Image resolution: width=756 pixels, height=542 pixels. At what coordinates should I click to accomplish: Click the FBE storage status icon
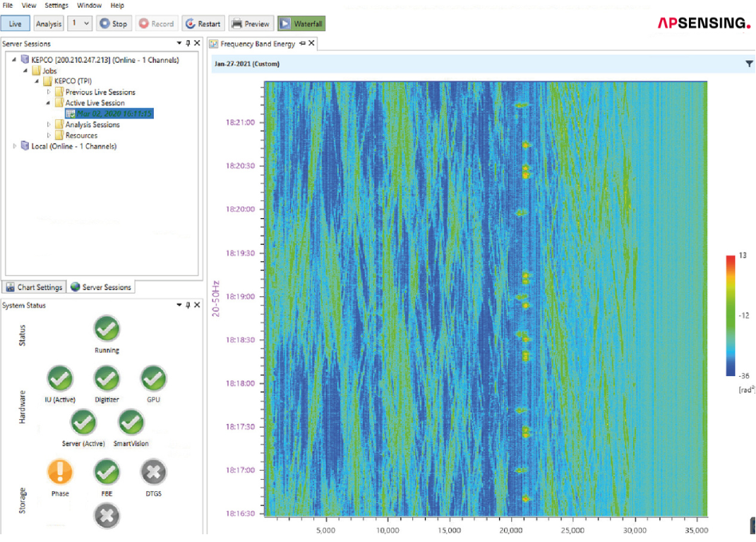click(107, 471)
